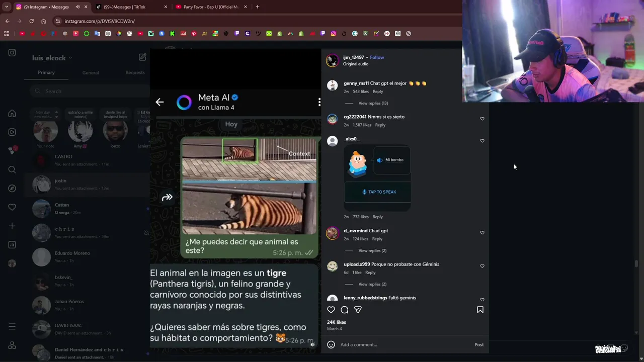Image resolution: width=644 pixels, height=362 pixels.
Task: Open the More hamburger menu in sidebar
Action: pyautogui.click(x=12, y=327)
